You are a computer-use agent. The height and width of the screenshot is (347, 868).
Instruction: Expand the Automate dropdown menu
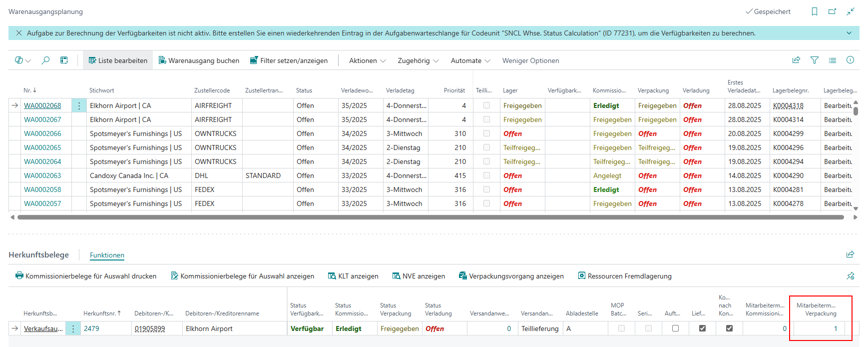pyautogui.click(x=470, y=60)
